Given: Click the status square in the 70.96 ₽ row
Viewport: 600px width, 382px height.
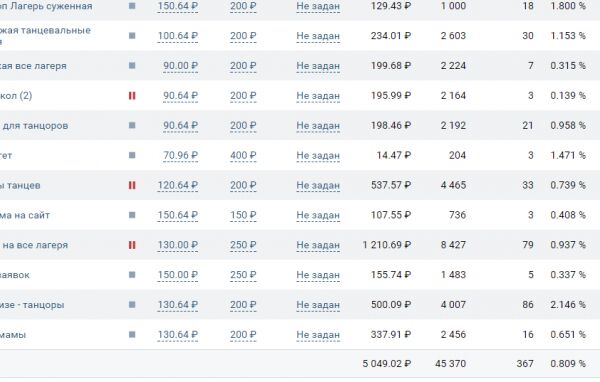Looking at the screenshot, I should 132,155.
